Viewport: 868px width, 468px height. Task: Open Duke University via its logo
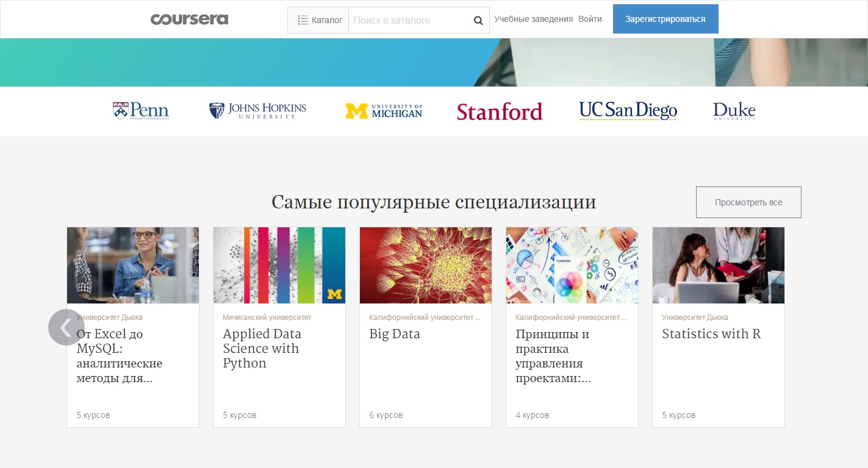(x=733, y=110)
